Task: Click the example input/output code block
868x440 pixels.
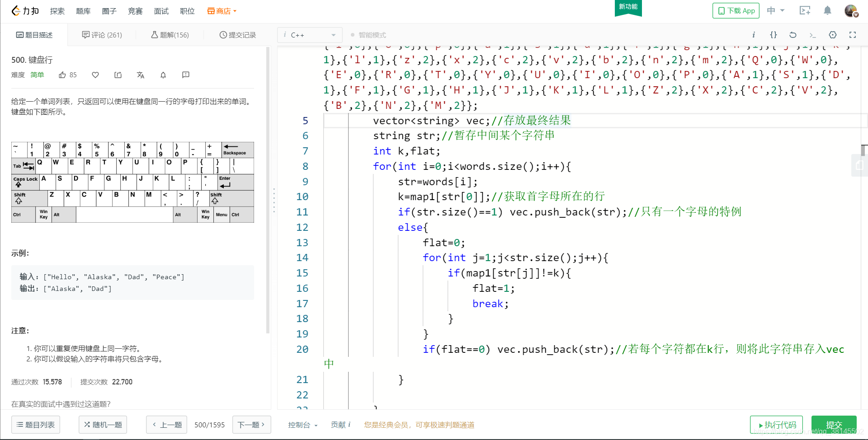Action: tap(132, 282)
